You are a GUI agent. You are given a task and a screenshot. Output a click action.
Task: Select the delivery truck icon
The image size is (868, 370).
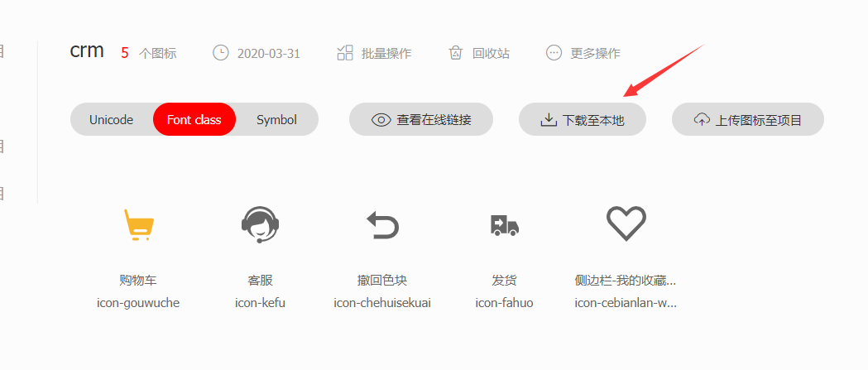[504, 225]
